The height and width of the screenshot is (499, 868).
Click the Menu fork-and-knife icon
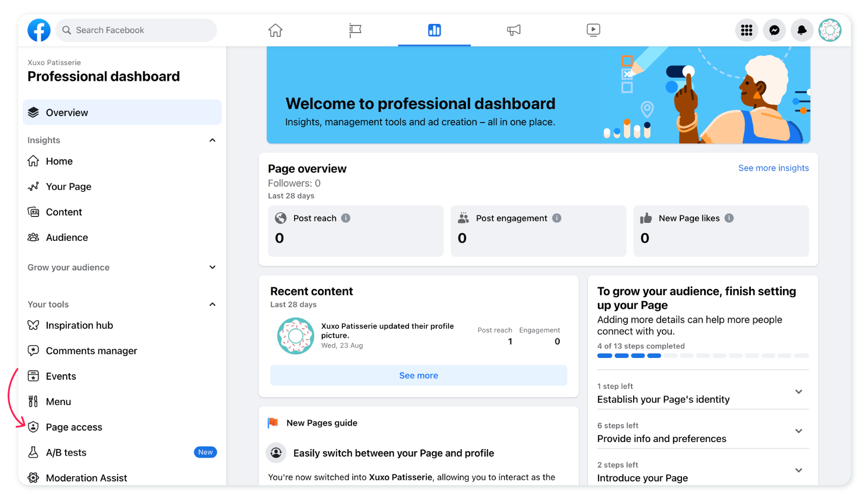click(34, 402)
